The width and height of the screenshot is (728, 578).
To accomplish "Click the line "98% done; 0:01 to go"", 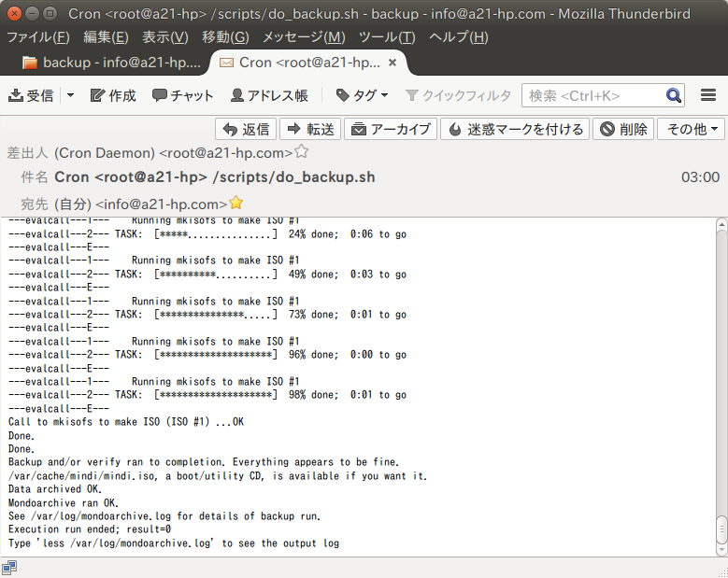I will coord(348,395).
